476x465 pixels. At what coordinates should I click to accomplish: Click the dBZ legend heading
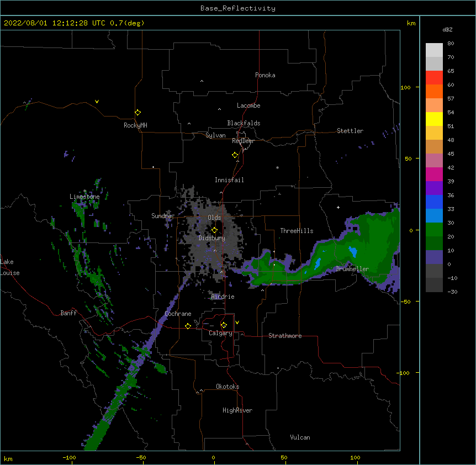[x=447, y=29]
